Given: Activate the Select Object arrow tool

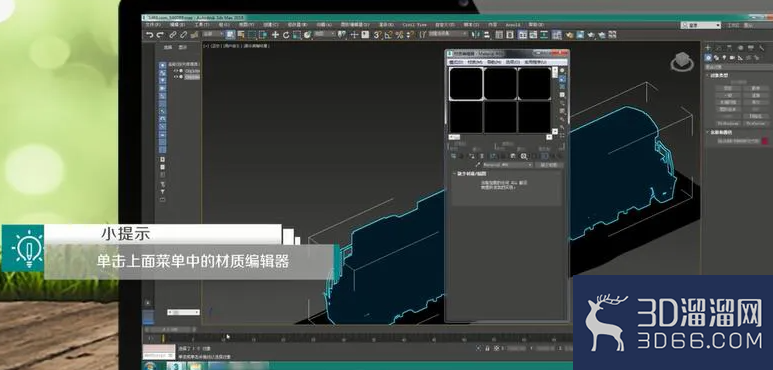Looking at the screenshot, I should click(x=230, y=35).
